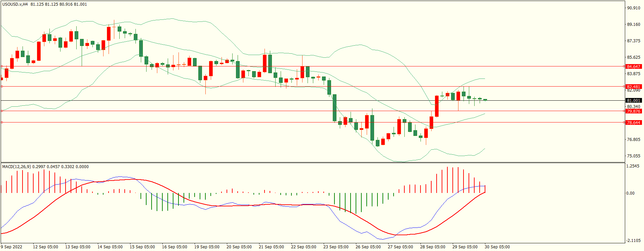This screenshot has height=251, width=644.
Task: Click the 82.481 red price label
Action: pos(634,87)
